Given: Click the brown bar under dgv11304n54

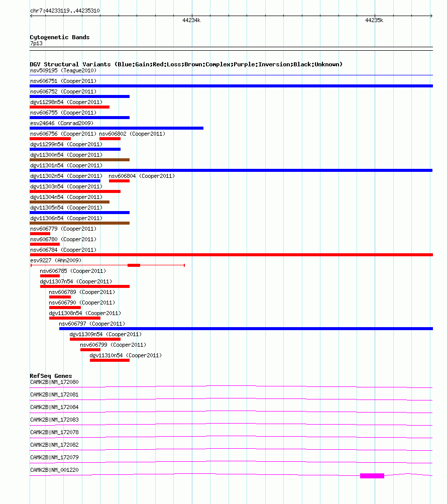Looking at the screenshot, I should pos(69,202).
